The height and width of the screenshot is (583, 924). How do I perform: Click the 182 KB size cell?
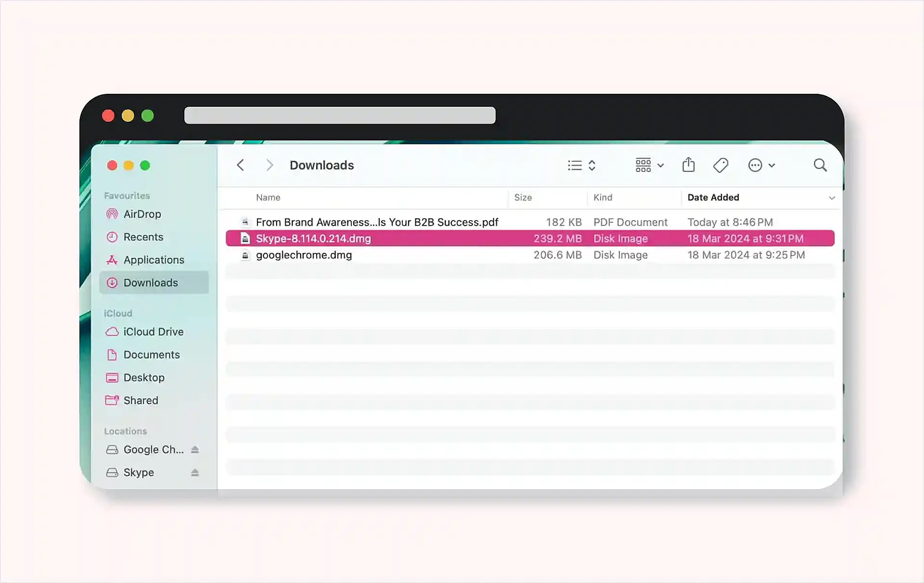(x=564, y=222)
